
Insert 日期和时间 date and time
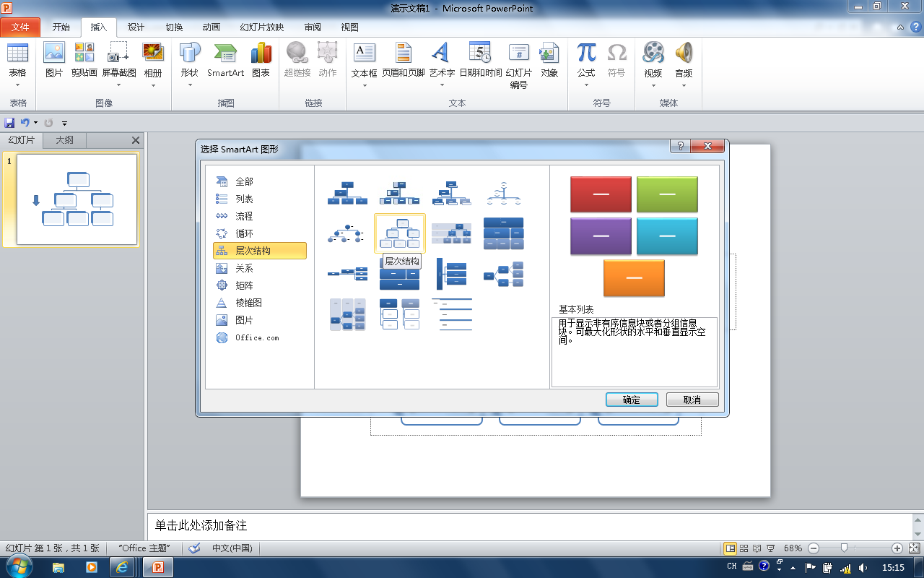point(480,60)
